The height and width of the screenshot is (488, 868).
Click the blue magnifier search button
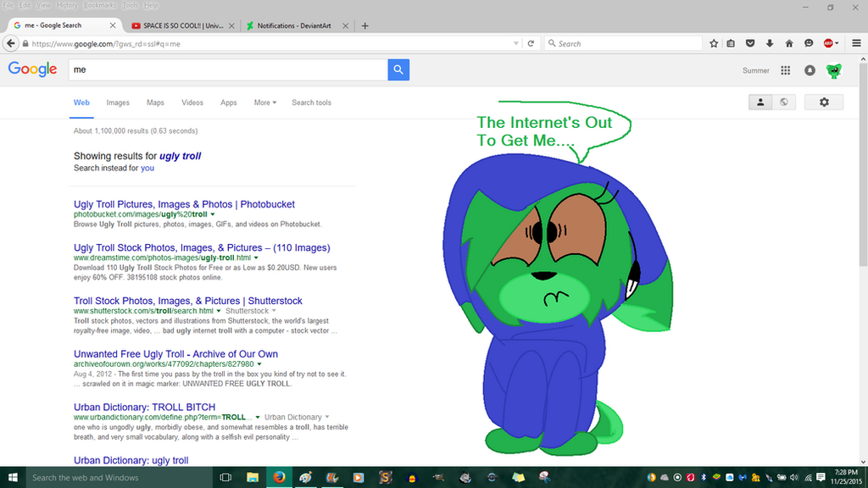point(398,69)
